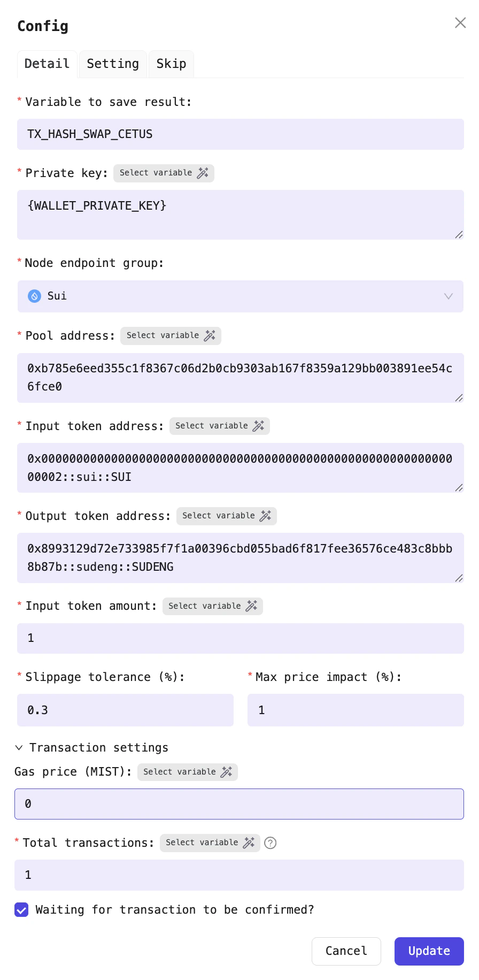Image resolution: width=479 pixels, height=980 pixels.
Task: Close the Config dialog with the X
Action: click(460, 22)
